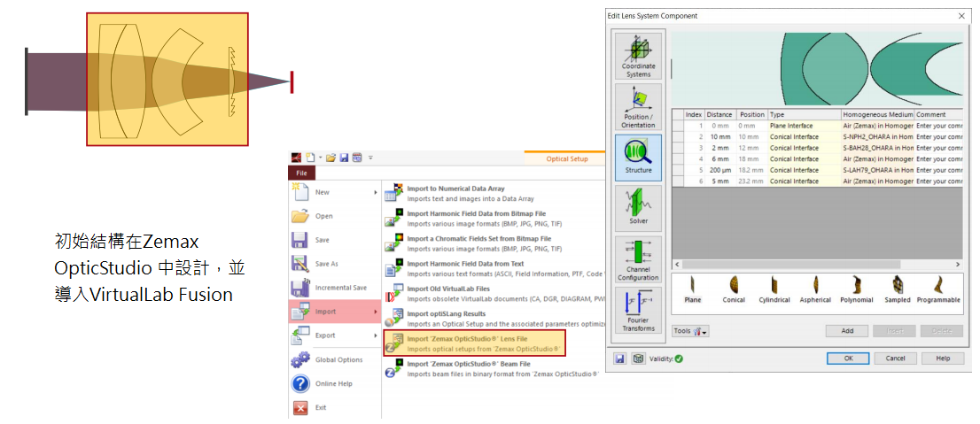Viewport: 980px width, 424px height.
Task: Choose the Programmable interface type
Action: (938, 290)
